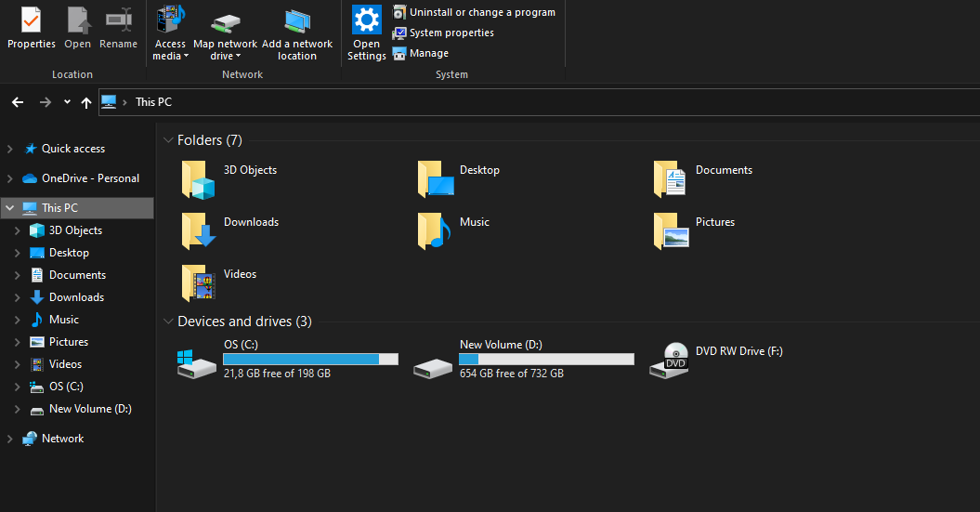Open Properties from the Location ribbon group
The image size is (980, 512).
pos(32,28)
